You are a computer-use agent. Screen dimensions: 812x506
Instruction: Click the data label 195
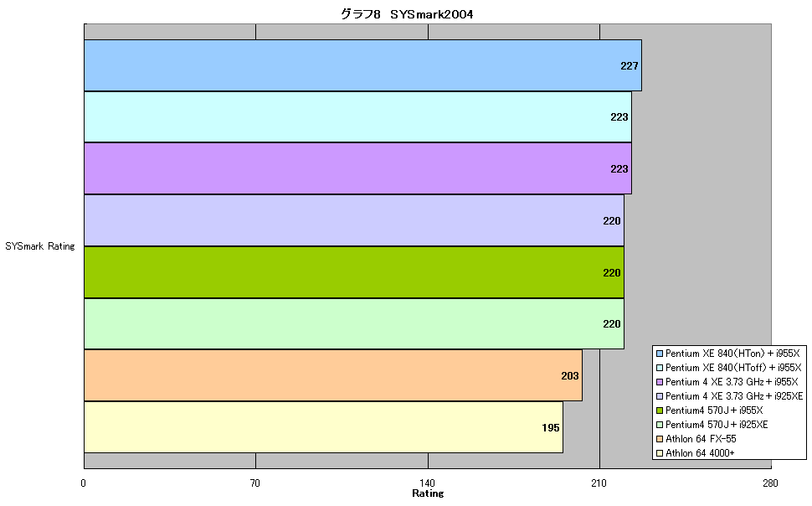(x=551, y=428)
